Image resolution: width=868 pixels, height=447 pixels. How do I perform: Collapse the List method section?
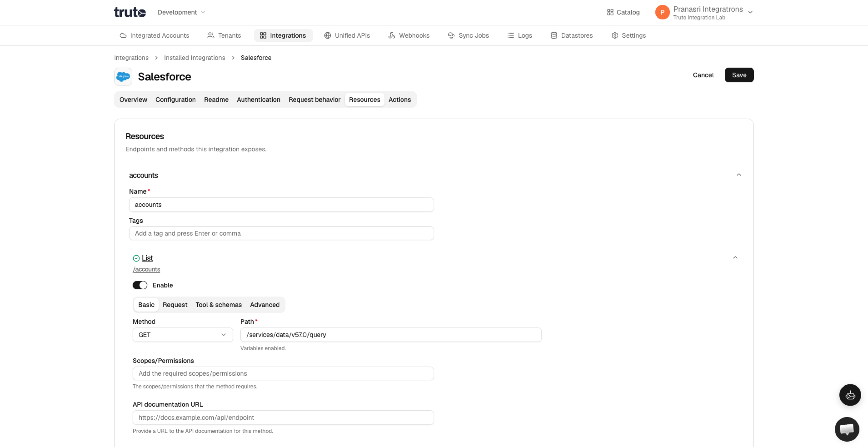click(735, 258)
